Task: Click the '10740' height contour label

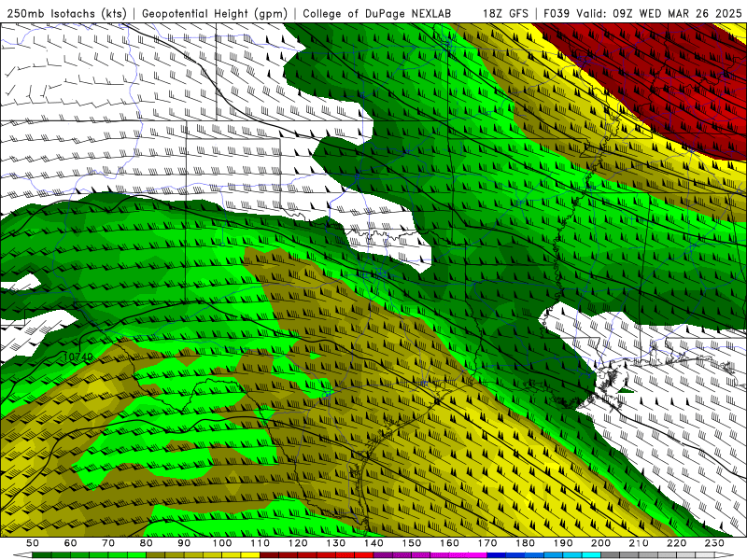Action: (x=78, y=357)
